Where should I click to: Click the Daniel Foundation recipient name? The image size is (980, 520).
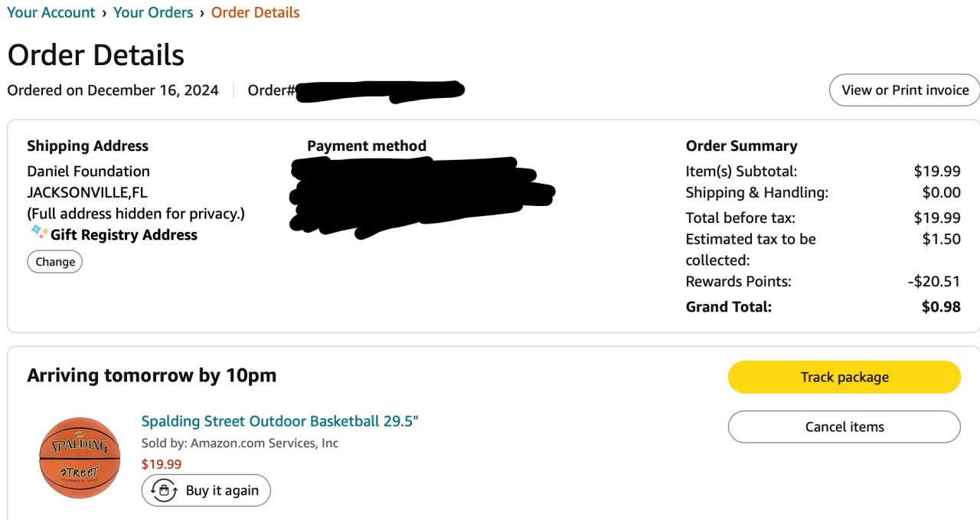[88, 172]
